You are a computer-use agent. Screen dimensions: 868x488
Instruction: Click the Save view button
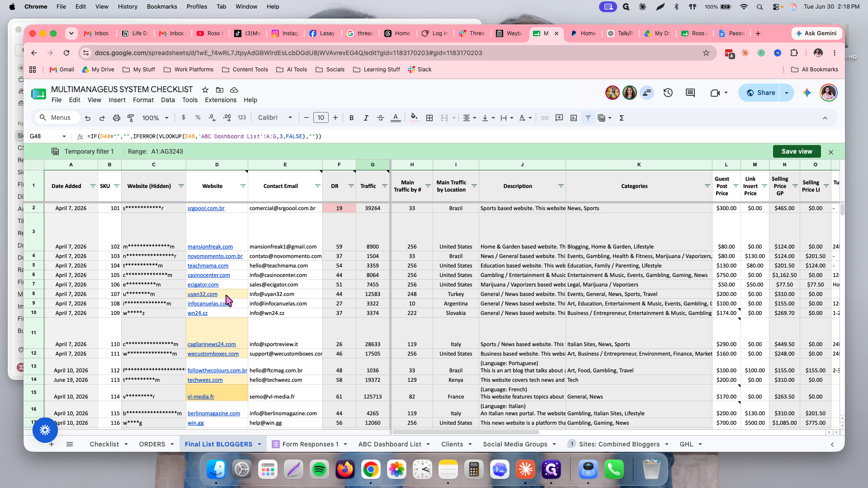797,151
